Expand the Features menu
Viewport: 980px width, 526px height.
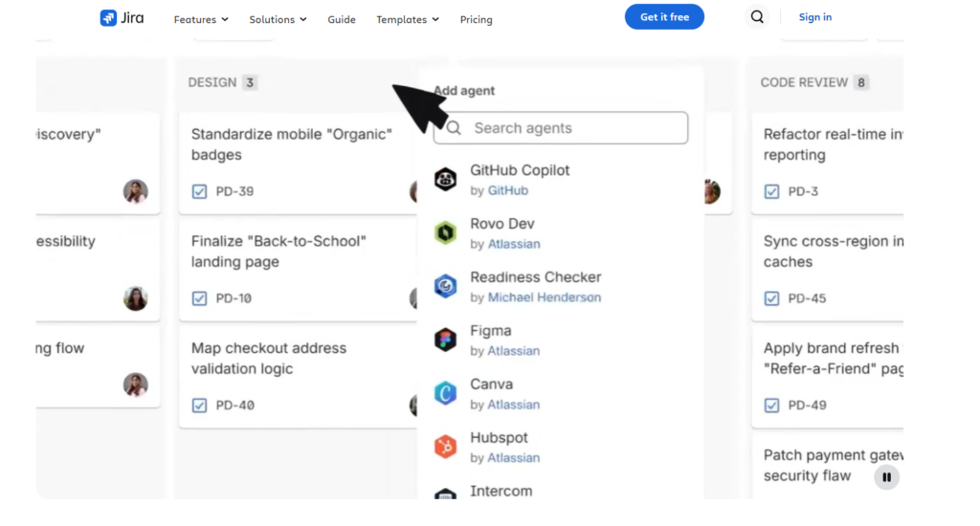201,19
